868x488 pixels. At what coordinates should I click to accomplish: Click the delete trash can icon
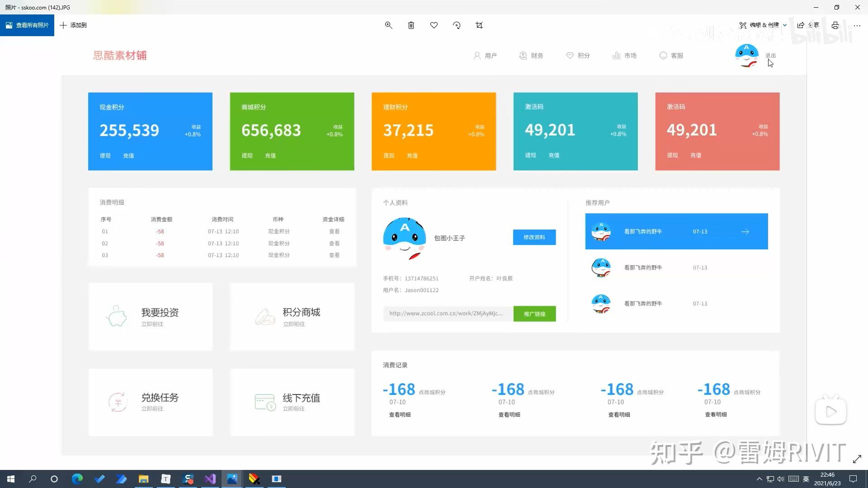tap(411, 25)
